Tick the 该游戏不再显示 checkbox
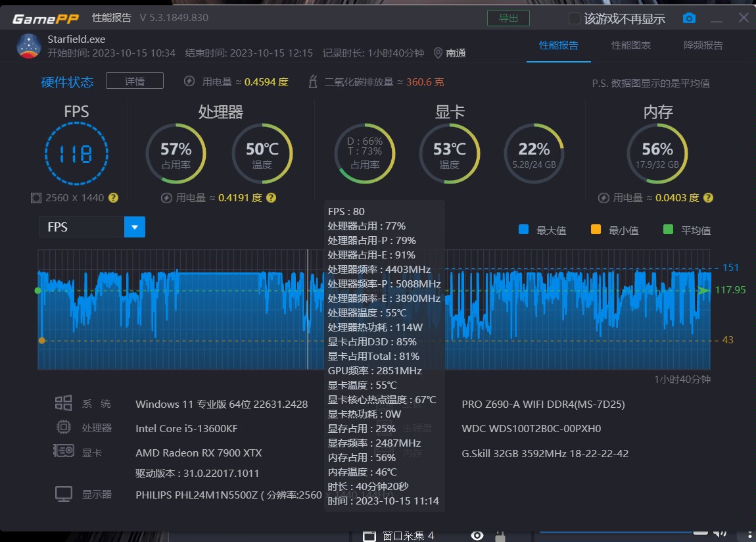 [575, 18]
